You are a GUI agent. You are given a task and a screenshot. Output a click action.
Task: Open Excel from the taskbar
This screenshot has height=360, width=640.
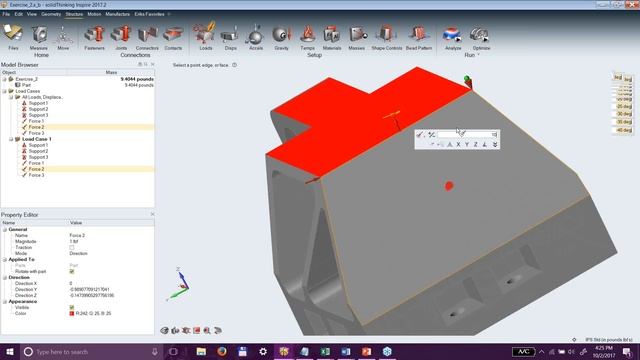(325, 351)
